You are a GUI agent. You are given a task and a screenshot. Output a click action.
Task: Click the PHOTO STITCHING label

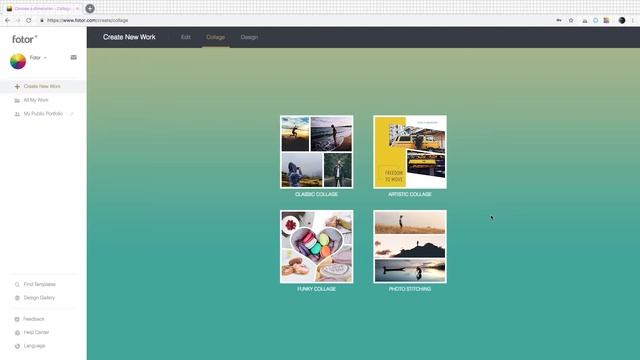click(x=410, y=289)
